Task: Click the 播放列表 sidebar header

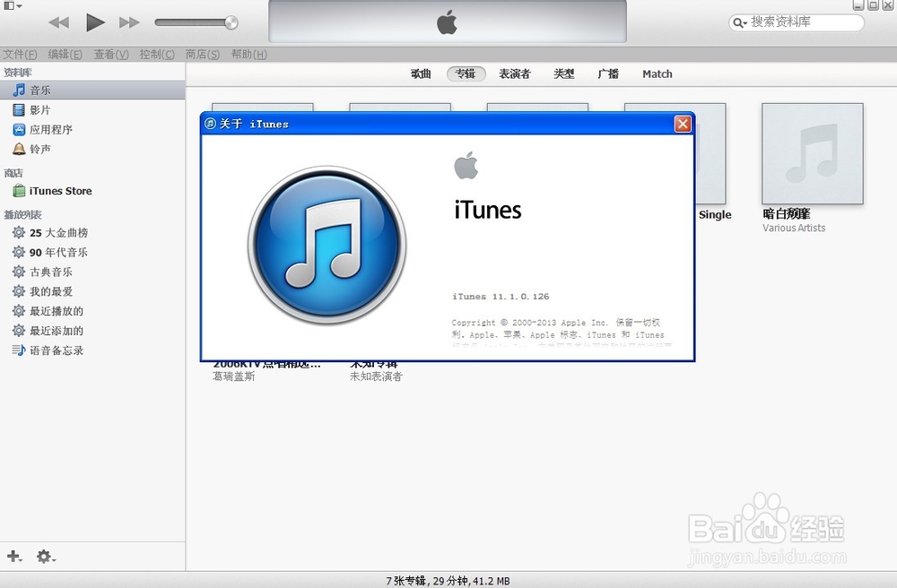Action: pos(23,215)
